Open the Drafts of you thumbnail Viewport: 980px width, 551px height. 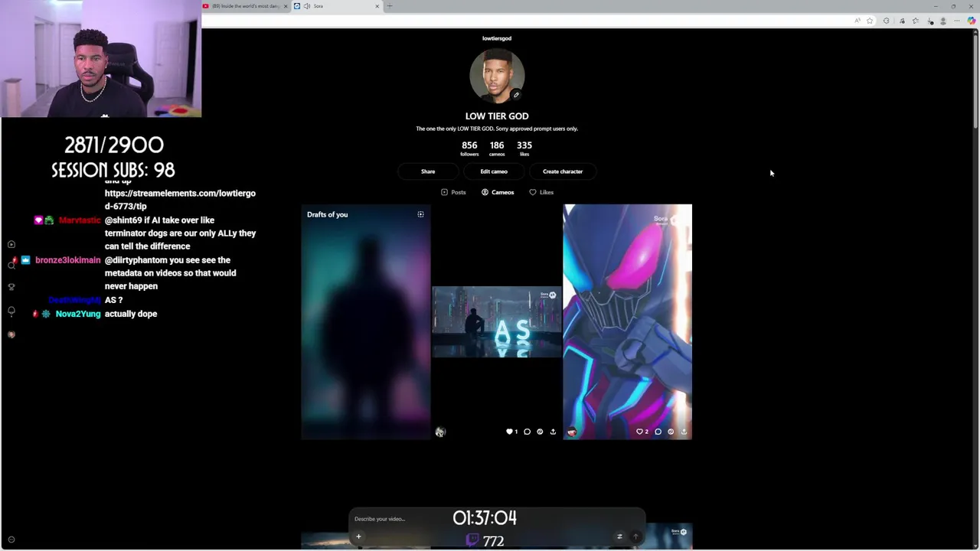(365, 321)
